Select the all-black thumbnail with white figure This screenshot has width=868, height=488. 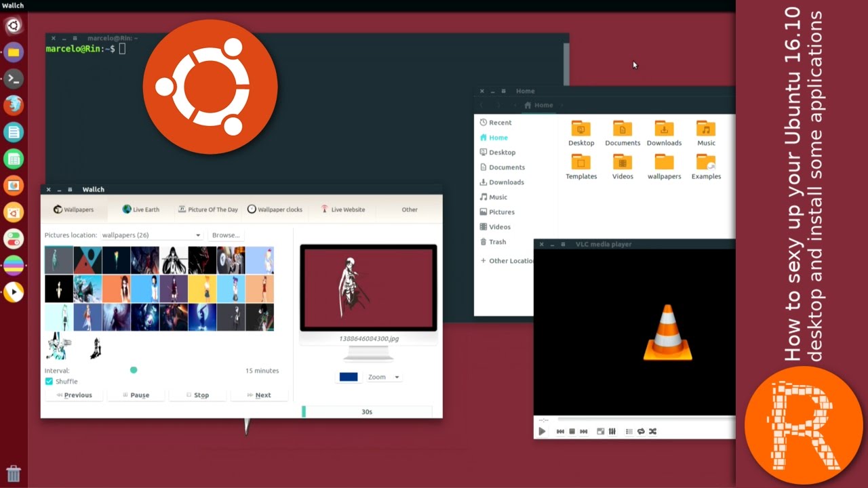pyautogui.click(x=59, y=289)
